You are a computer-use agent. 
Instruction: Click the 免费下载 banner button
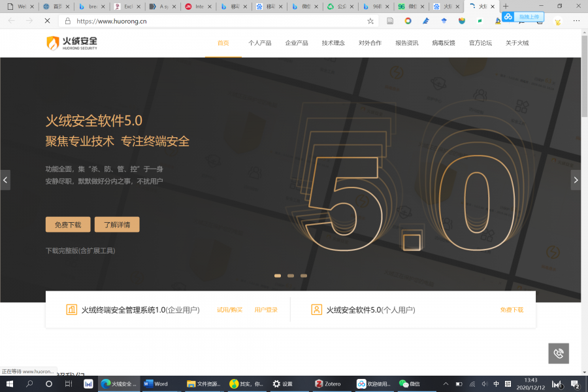pyautogui.click(x=68, y=225)
